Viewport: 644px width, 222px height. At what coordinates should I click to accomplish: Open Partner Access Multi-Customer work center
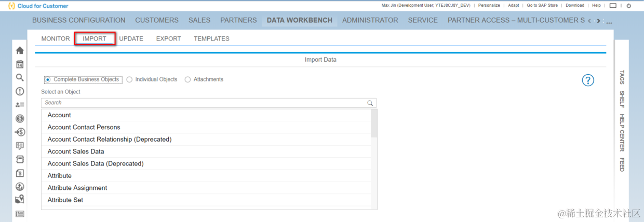[x=516, y=20]
